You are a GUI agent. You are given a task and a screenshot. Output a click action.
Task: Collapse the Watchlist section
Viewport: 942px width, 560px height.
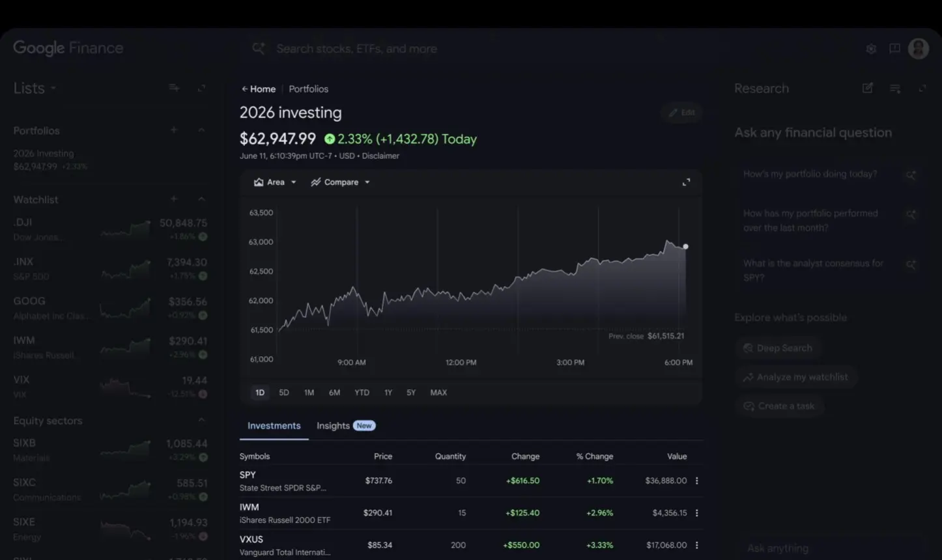(x=201, y=199)
